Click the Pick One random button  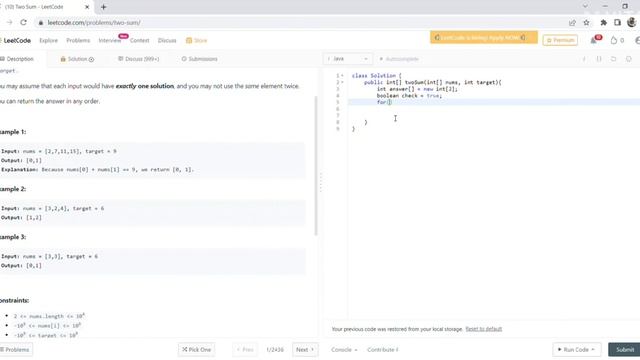[x=197, y=350]
